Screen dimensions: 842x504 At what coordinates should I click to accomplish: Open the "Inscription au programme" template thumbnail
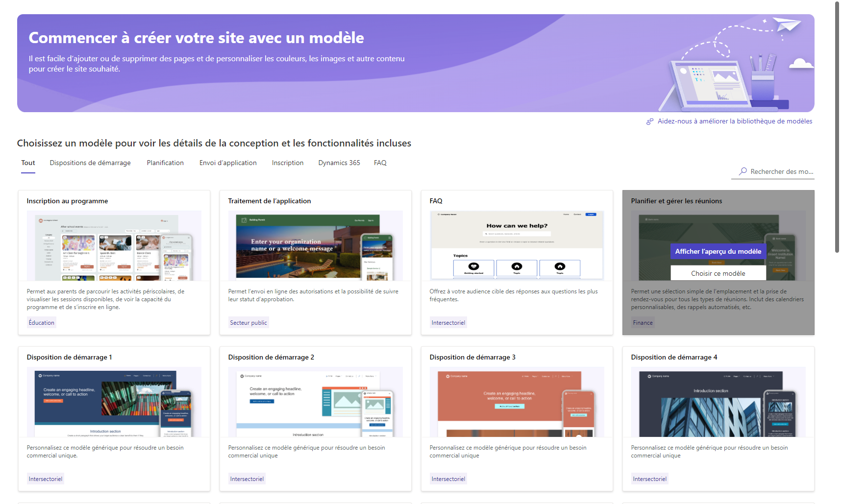coord(114,246)
